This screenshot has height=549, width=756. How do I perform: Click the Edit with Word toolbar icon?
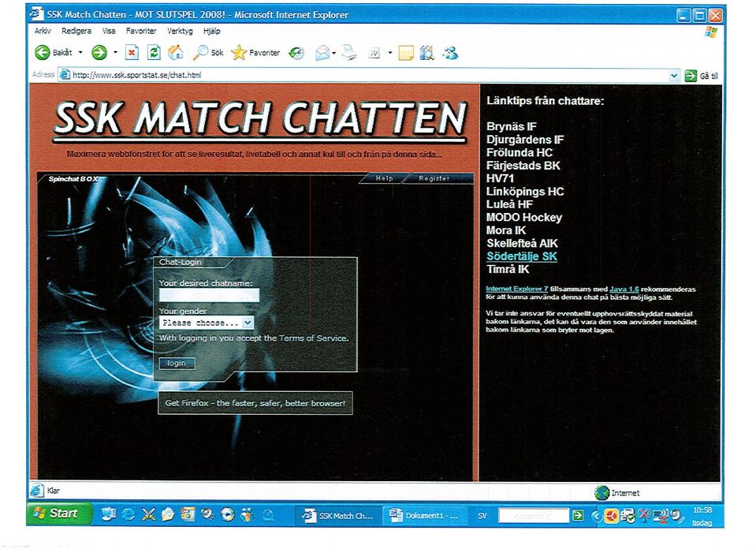coord(374,53)
